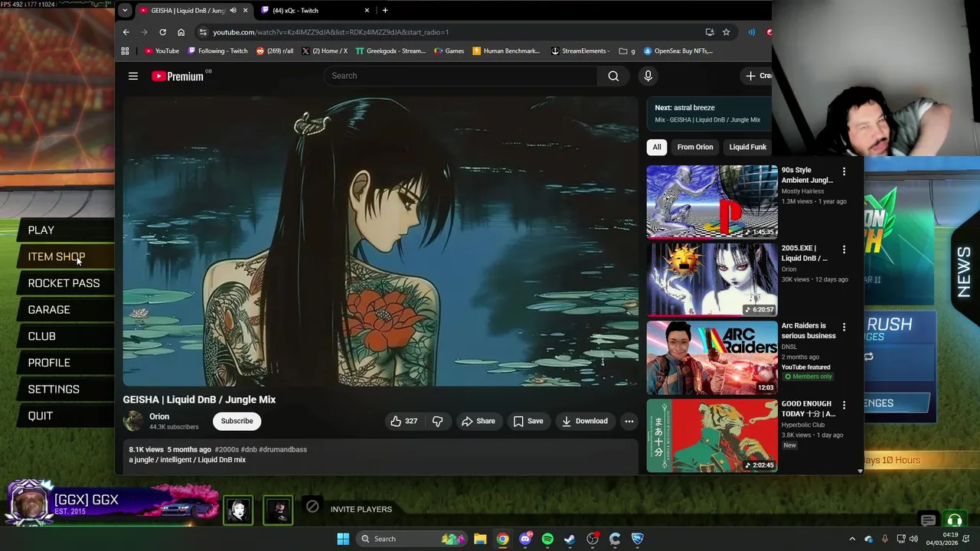Open options for the Arc Raiders video
The image size is (980, 551).
coord(844,328)
